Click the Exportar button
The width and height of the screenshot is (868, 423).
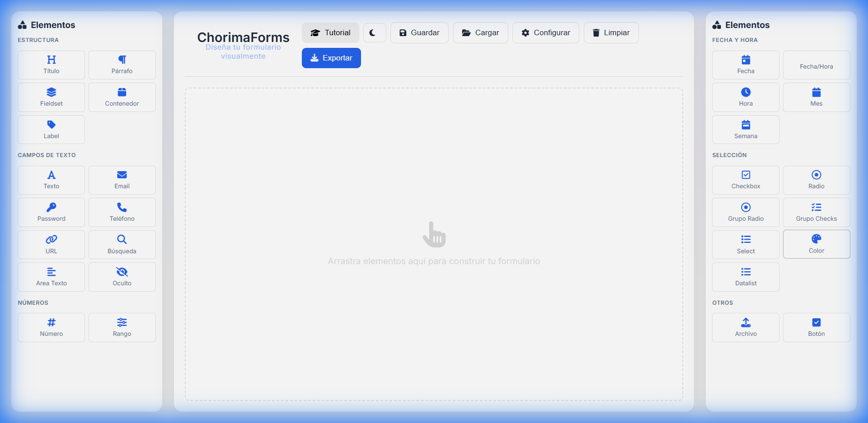click(x=331, y=58)
